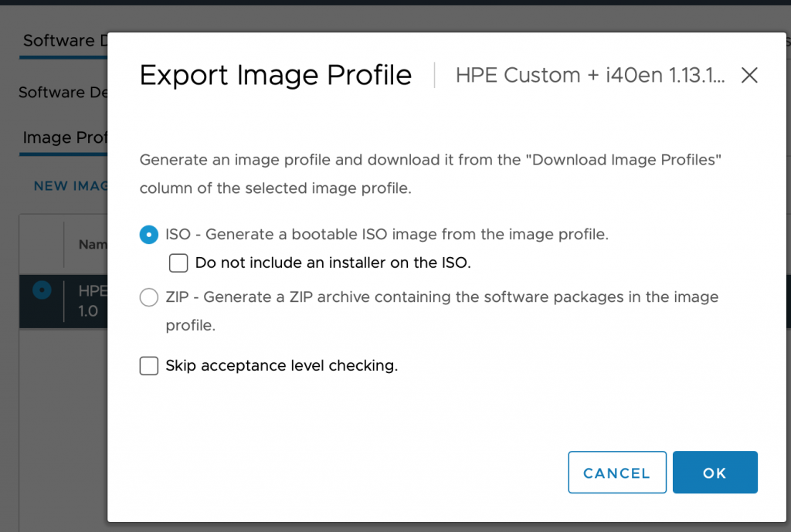791x532 pixels.
Task: Select the HPE row radio button in table
Action: [42, 290]
